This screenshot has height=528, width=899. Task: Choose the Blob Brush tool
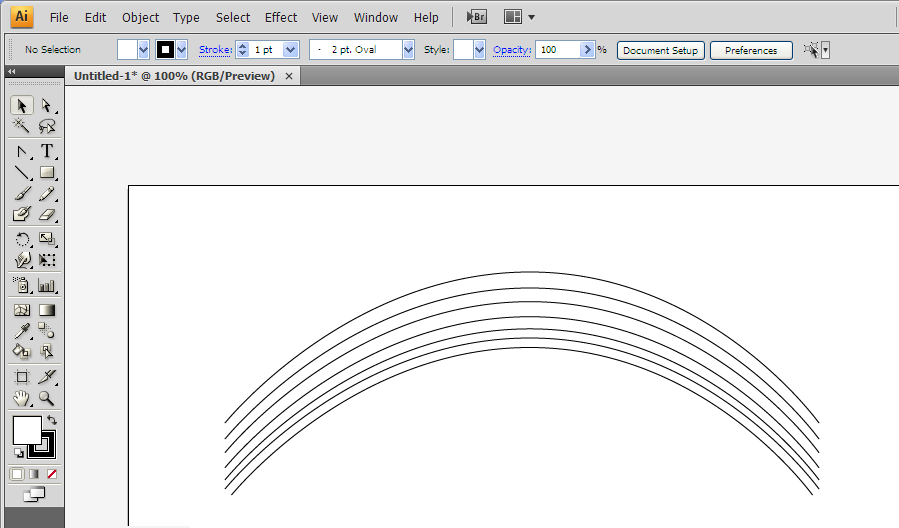point(22,214)
